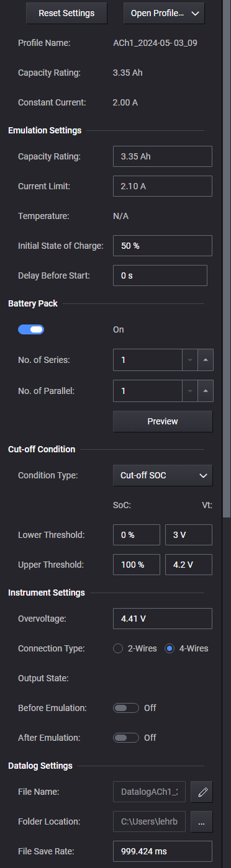Click Reset Settings button

(66, 13)
